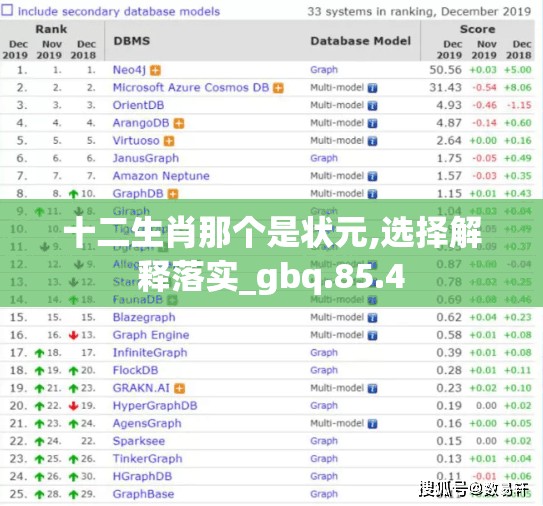Open Virtuoso link
This screenshot has width=543, height=506.
[136, 141]
